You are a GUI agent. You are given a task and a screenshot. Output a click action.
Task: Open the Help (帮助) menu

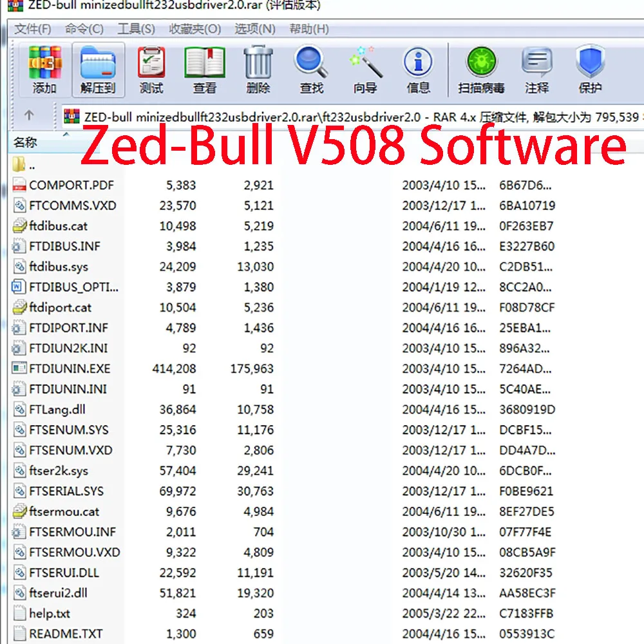pyautogui.click(x=309, y=29)
